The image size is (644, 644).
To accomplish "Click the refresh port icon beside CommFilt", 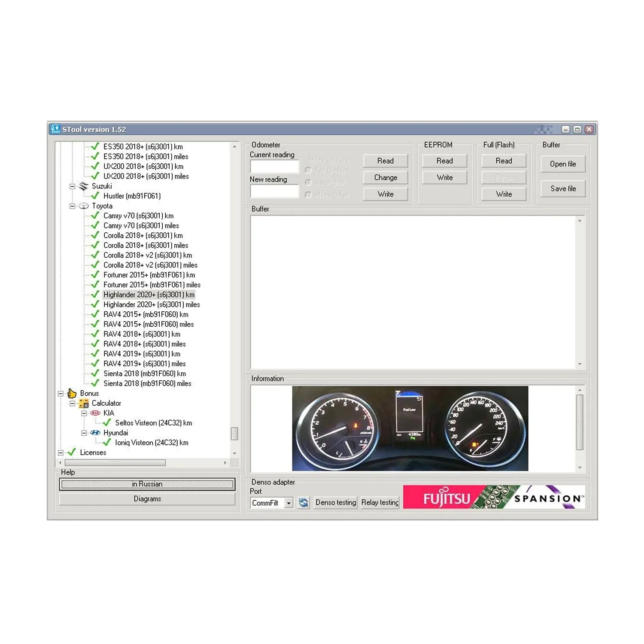I will [x=303, y=502].
